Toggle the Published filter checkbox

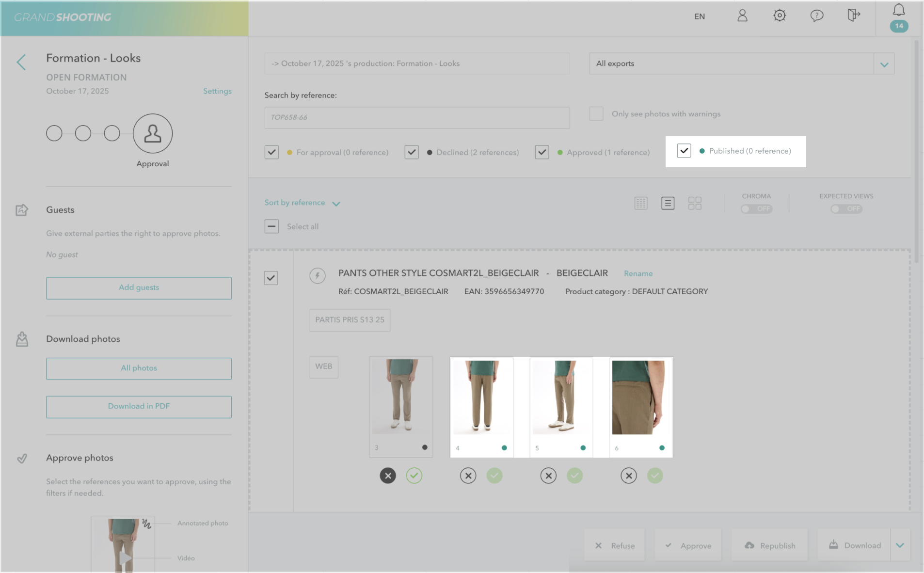(684, 151)
